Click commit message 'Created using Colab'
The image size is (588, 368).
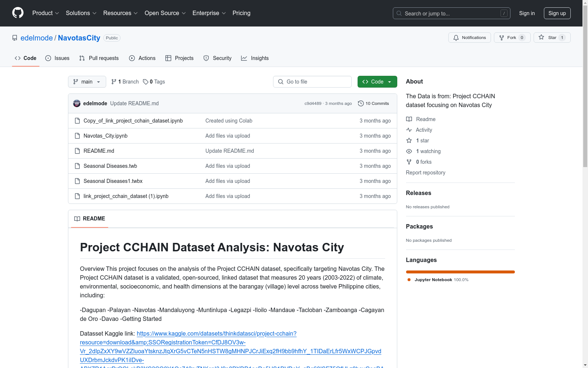[229, 121]
